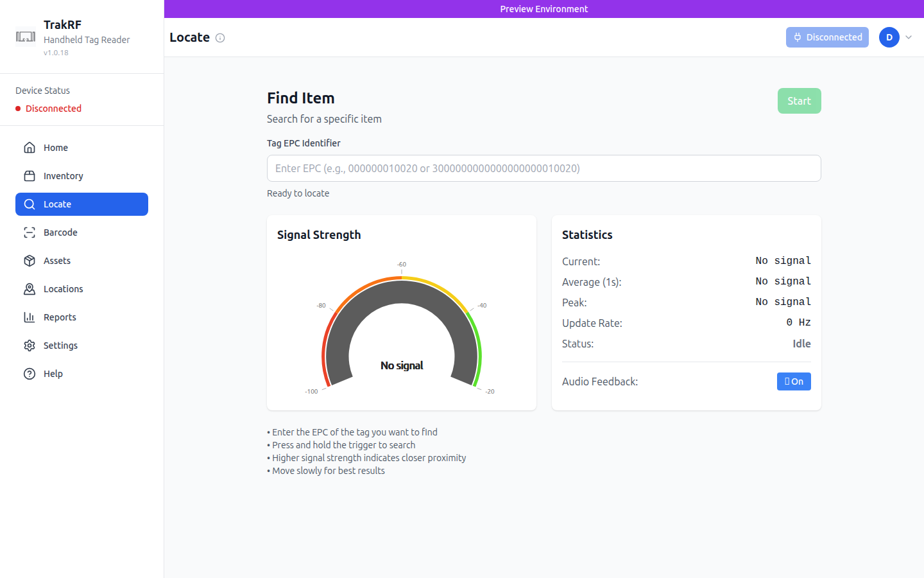Focus the Tag EPC Identifier input field
The height and width of the screenshot is (578, 924).
coord(543,168)
